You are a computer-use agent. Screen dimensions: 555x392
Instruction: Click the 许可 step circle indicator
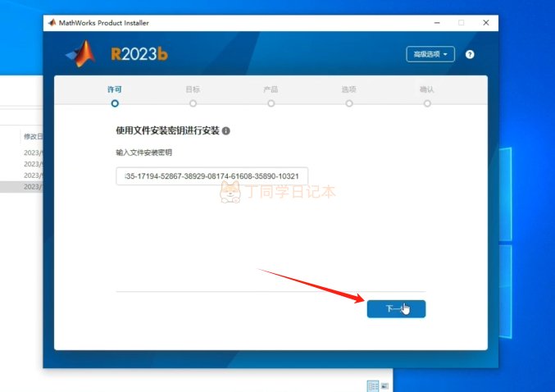pyautogui.click(x=115, y=103)
